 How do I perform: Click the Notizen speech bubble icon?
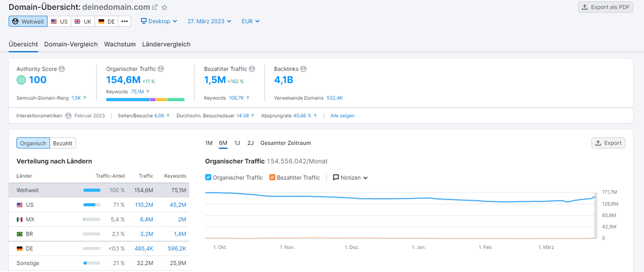pyautogui.click(x=336, y=177)
